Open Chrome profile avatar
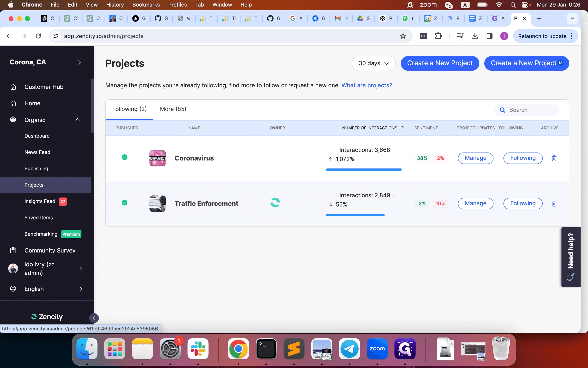 pyautogui.click(x=504, y=36)
